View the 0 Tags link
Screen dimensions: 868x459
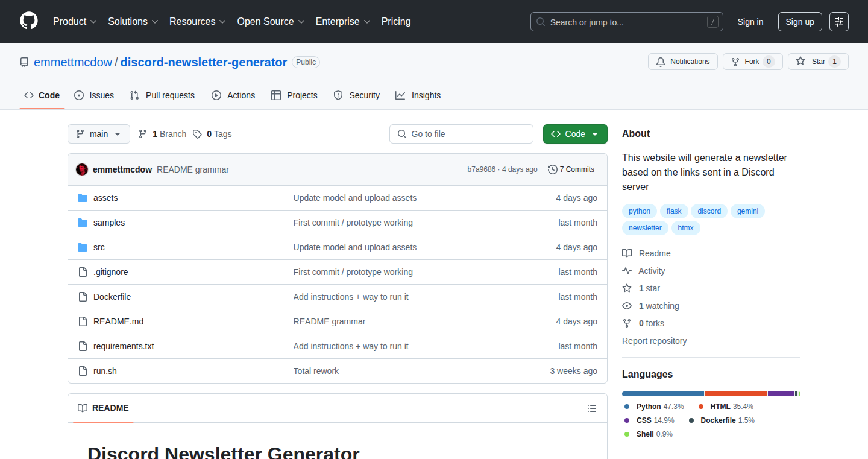click(212, 134)
